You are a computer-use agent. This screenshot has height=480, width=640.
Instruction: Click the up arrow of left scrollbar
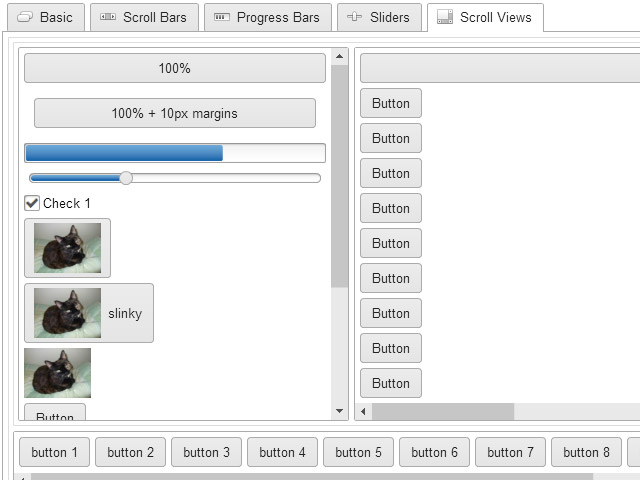tap(340, 56)
